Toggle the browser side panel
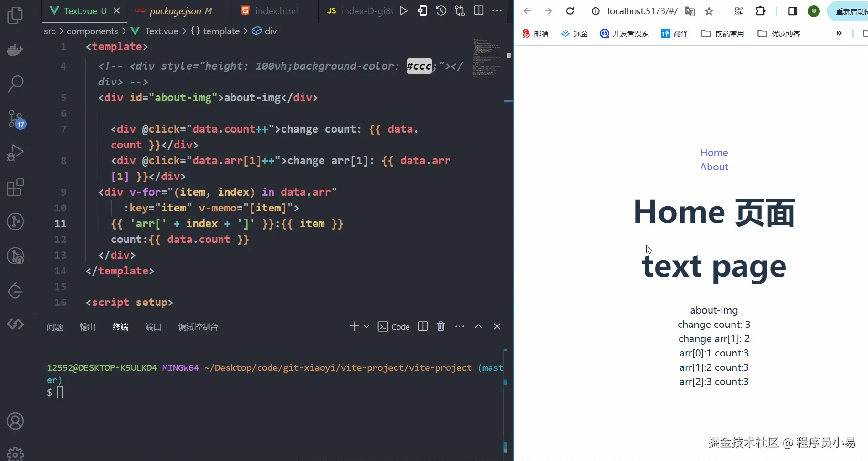This screenshot has height=461, width=868. pos(793,11)
